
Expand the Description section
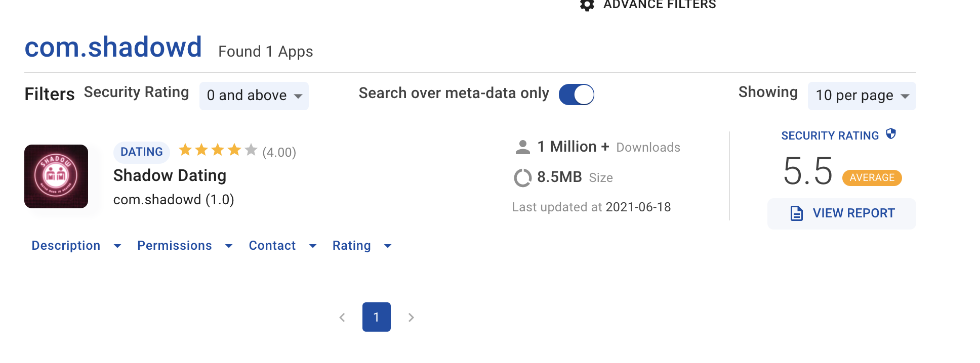pos(76,246)
